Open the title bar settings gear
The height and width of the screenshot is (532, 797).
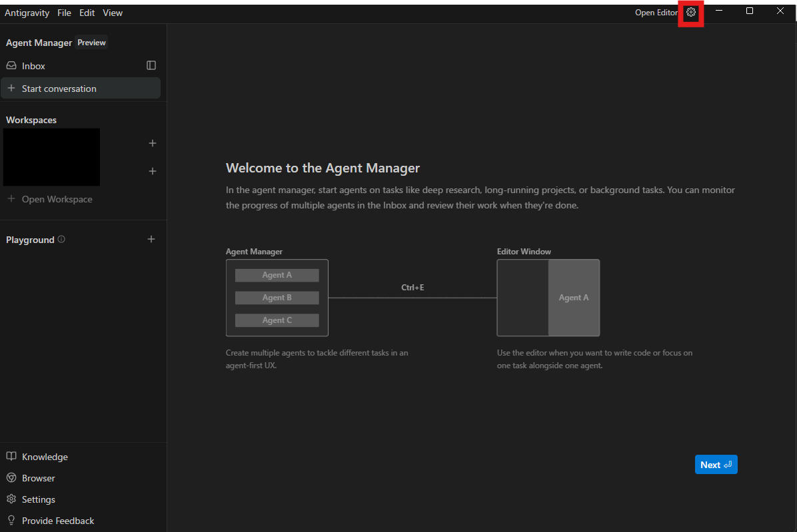(691, 12)
